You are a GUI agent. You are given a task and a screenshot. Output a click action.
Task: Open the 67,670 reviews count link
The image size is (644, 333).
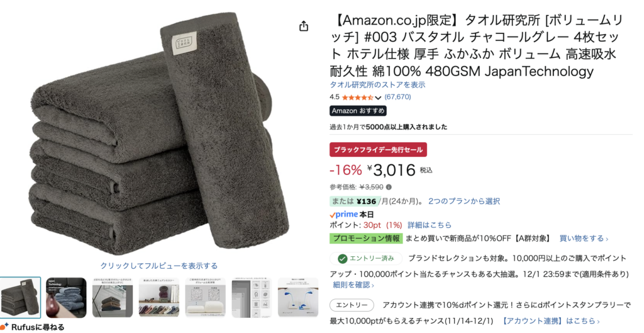(x=397, y=98)
